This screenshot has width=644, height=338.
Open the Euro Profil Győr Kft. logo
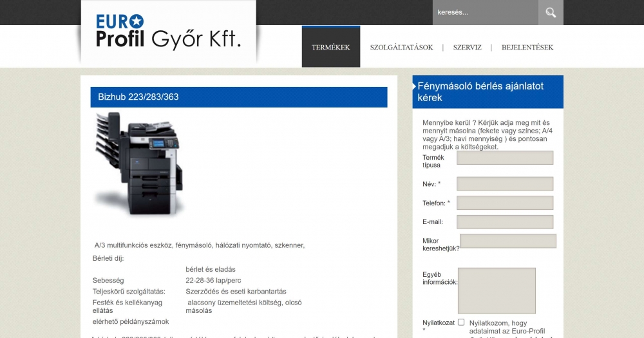[168, 32]
